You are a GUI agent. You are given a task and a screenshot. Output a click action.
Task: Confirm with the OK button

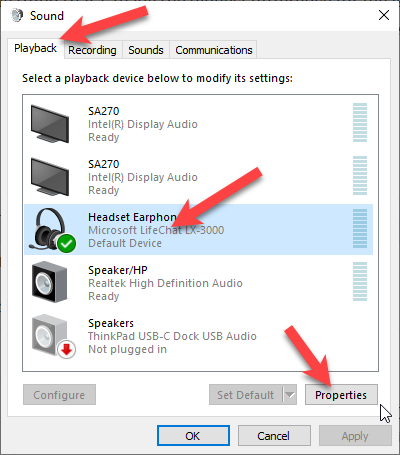pos(193,436)
